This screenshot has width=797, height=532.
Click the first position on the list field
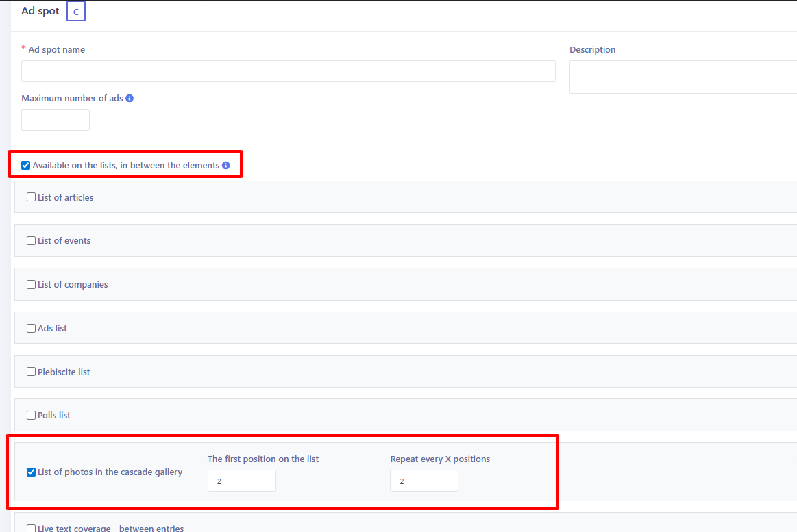coord(241,481)
